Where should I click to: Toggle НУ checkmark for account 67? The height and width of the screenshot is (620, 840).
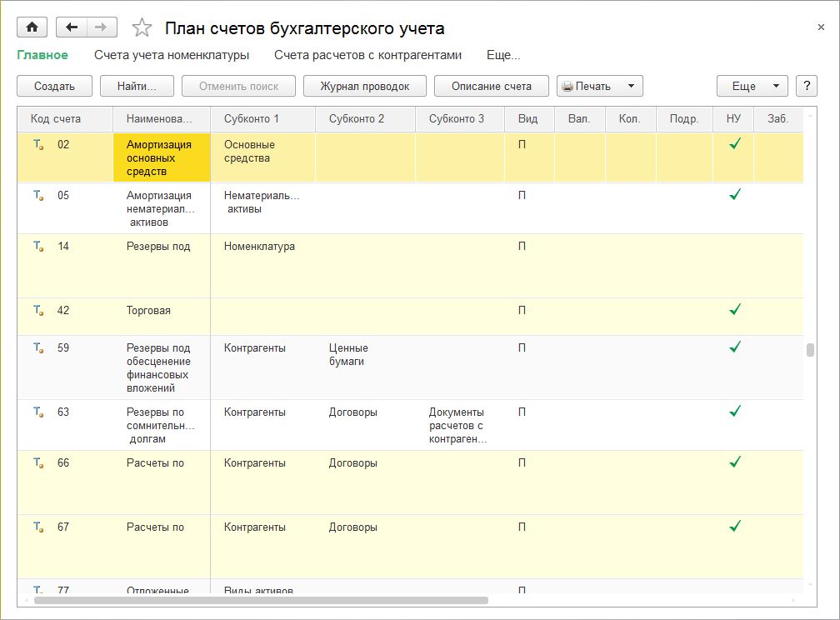click(x=734, y=527)
